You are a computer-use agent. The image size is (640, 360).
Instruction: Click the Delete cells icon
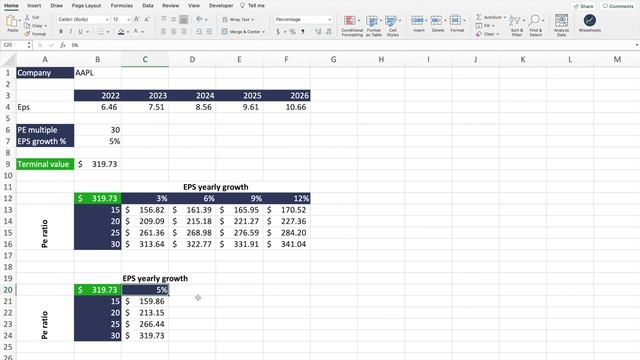click(436, 20)
